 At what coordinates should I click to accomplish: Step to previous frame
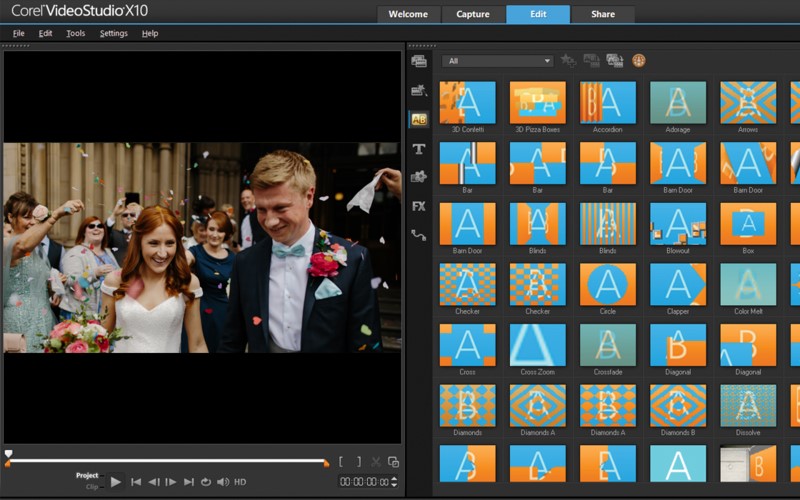[x=154, y=482]
